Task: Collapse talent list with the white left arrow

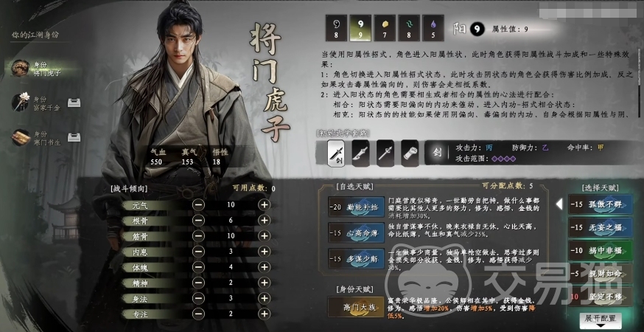Action: pyautogui.click(x=559, y=204)
